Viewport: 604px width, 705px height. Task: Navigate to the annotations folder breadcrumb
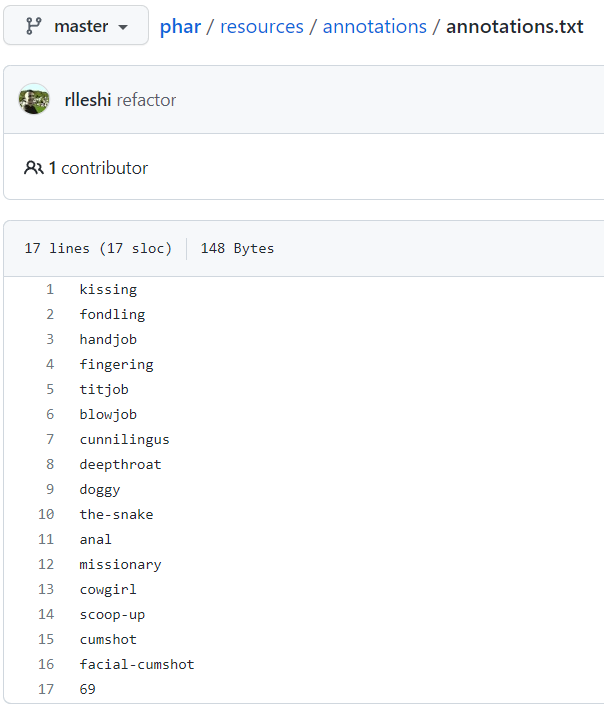[374, 26]
